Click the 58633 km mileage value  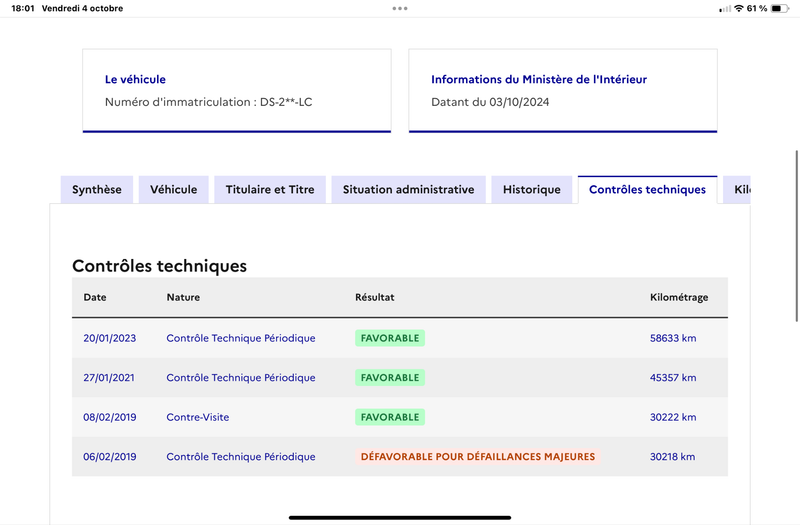point(673,338)
